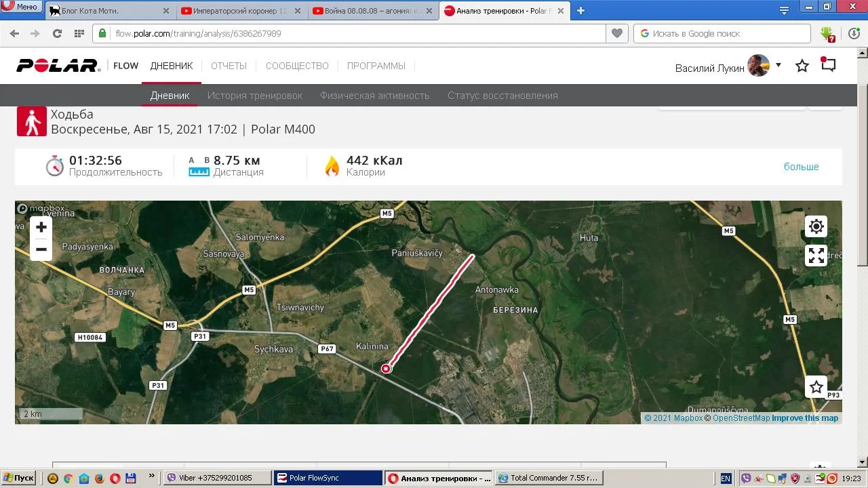The height and width of the screenshot is (488, 868).
Task: Open the История тренировок sub-tab
Action: (x=255, y=96)
